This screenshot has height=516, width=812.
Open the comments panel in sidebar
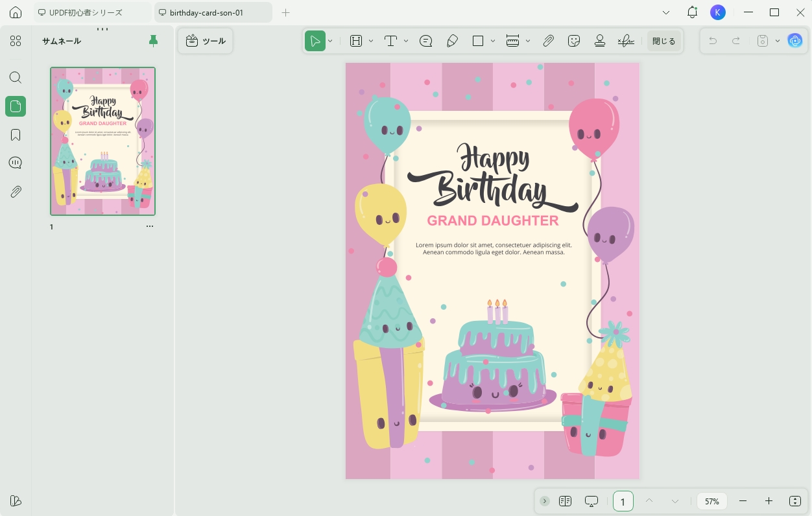click(x=16, y=163)
